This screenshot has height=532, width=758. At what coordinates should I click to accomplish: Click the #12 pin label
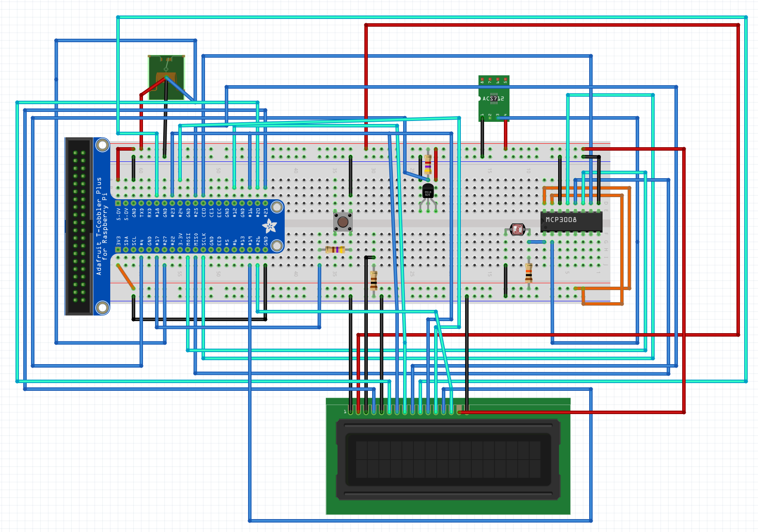(234, 212)
